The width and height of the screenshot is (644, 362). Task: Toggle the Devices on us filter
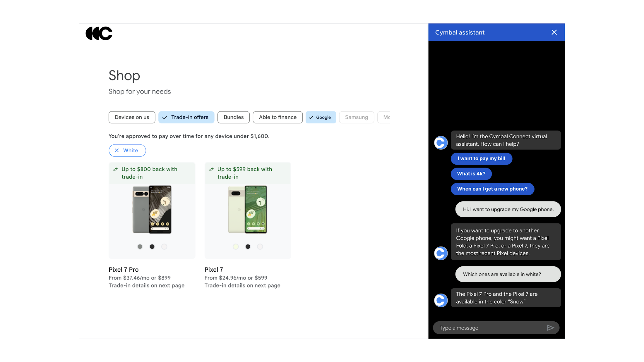pos(132,117)
